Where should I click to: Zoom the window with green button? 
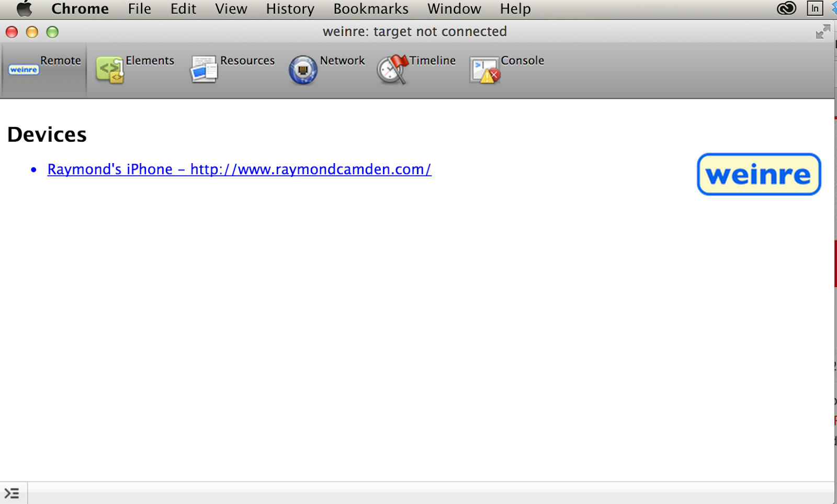pos(52,32)
